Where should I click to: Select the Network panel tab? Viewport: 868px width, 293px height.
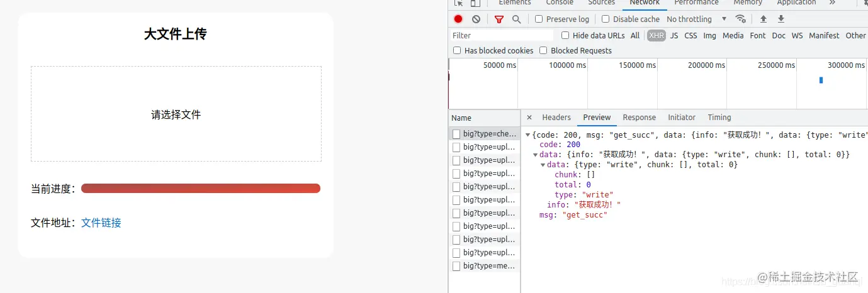pyautogui.click(x=645, y=3)
